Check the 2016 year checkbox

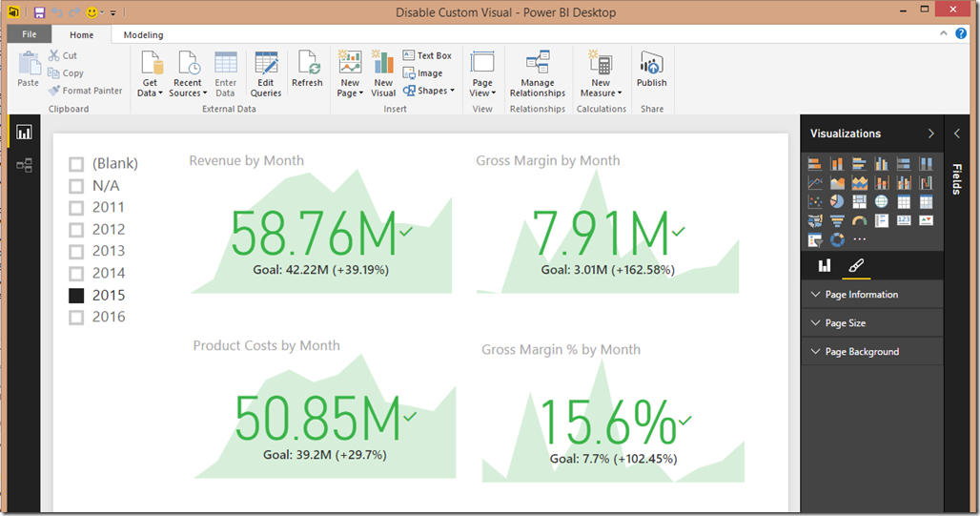tap(76, 318)
